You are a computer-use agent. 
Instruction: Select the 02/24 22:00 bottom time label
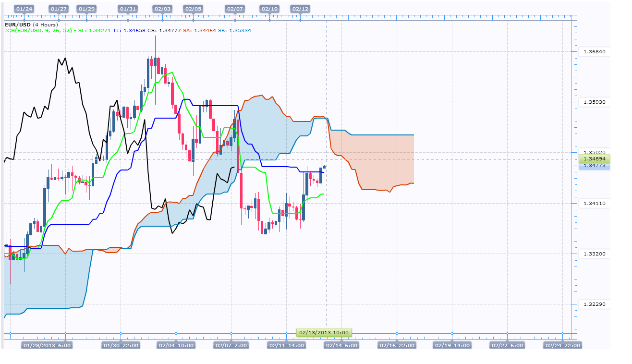click(x=562, y=345)
